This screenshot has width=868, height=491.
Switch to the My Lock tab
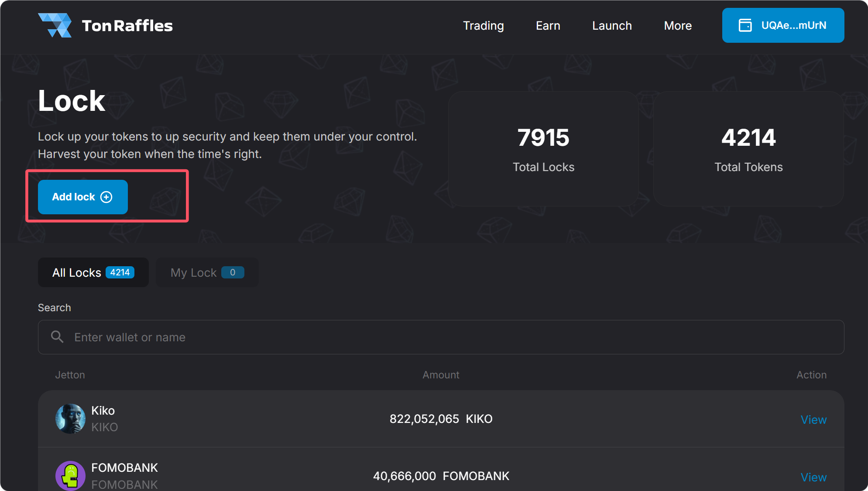click(x=207, y=272)
